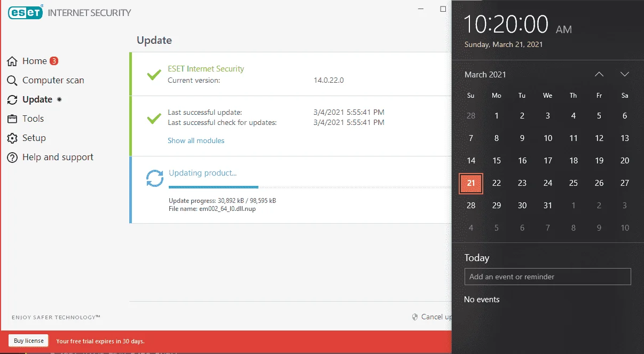Click the Computer scan magnifier icon
The height and width of the screenshot is (354, 644).
coord(12,81)
